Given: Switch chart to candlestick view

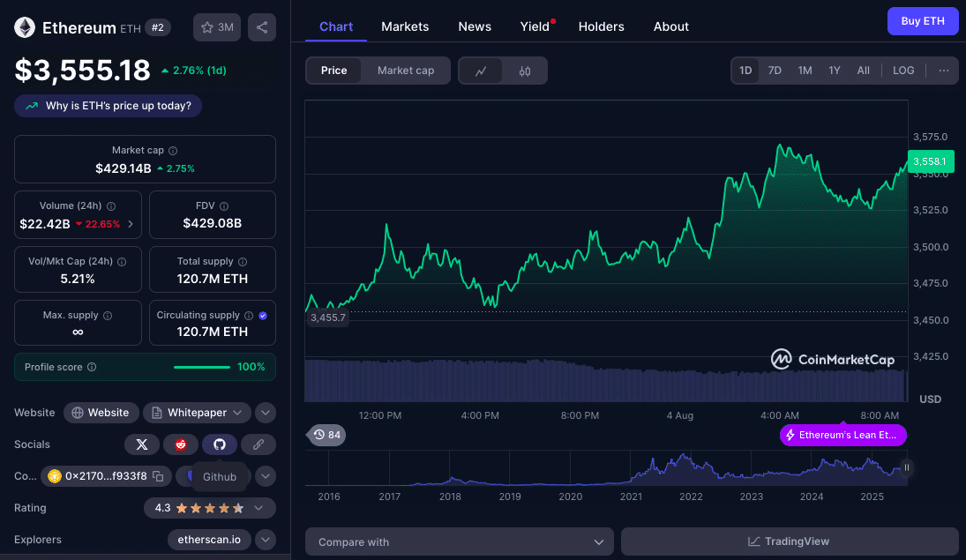Looking at the screenshot, I should (x=525, y=71).
